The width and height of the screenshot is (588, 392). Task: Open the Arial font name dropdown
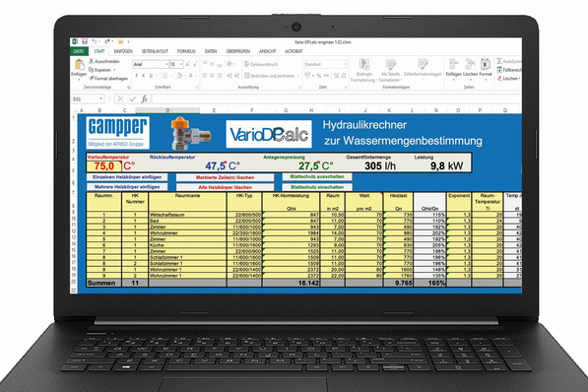(x=166, y=65)
